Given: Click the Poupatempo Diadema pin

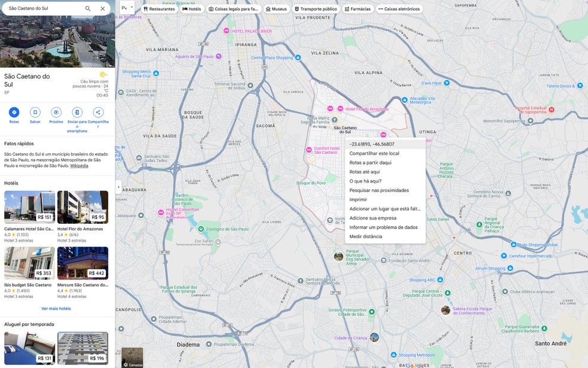Looking at the screenshot, I should click(208, 344).
